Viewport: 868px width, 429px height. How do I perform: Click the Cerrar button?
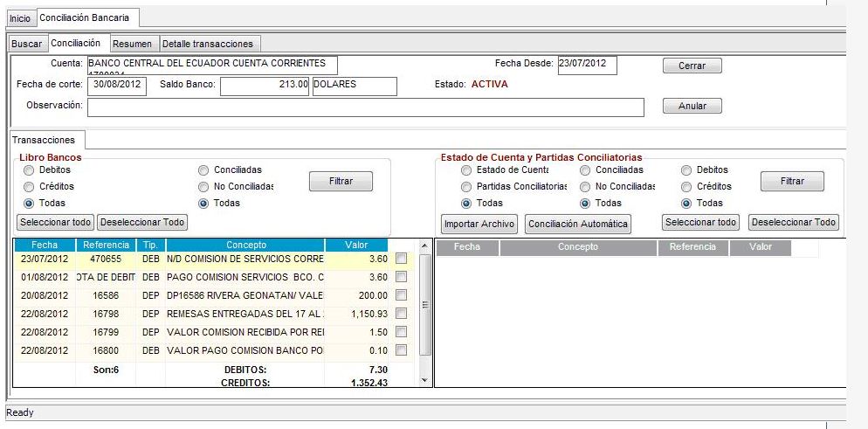tap(692, 66)
